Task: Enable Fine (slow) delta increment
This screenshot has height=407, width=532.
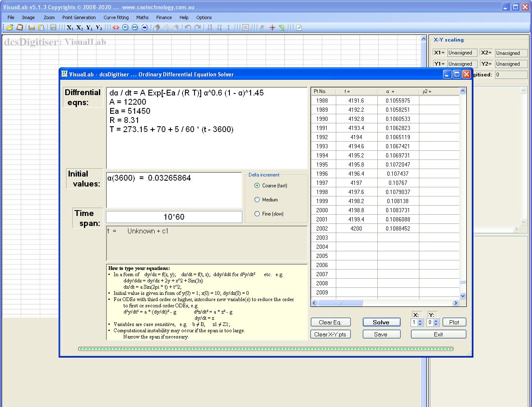Action: coord(257,214)
